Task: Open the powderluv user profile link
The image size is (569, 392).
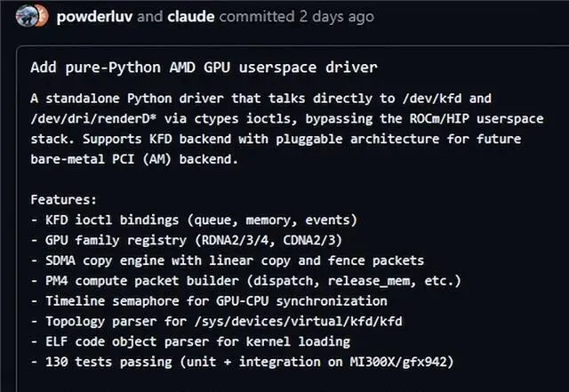Action: (x=93, y=16)
